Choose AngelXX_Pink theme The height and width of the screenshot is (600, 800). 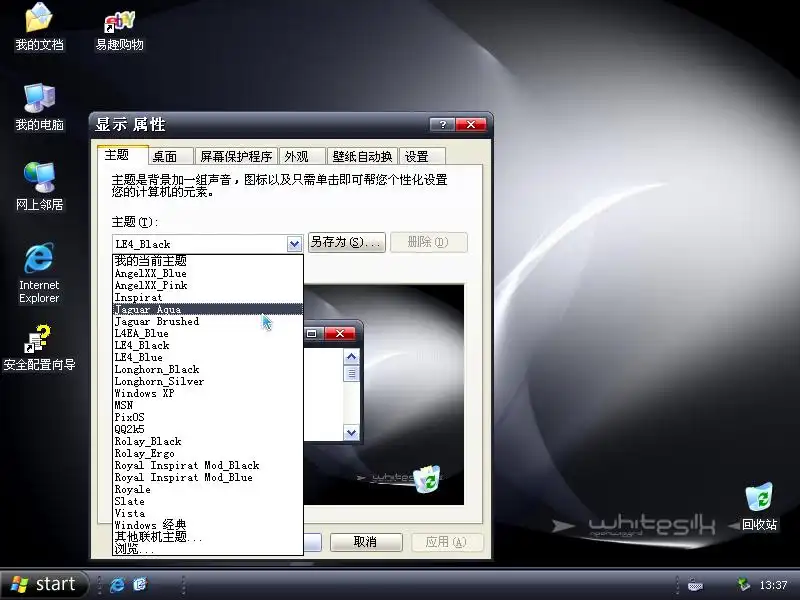click(207, 285)
